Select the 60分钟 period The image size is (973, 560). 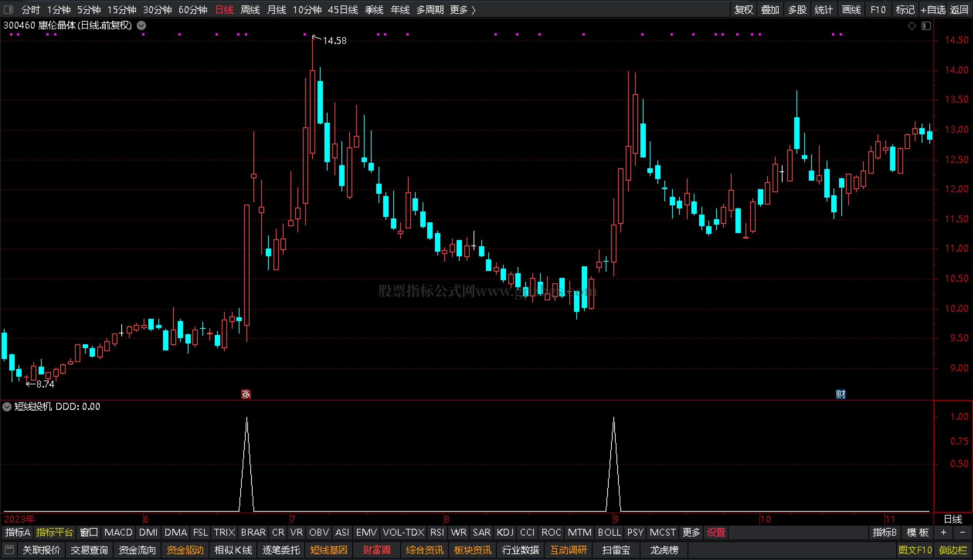pyautogui.click(x=193, y=10)
